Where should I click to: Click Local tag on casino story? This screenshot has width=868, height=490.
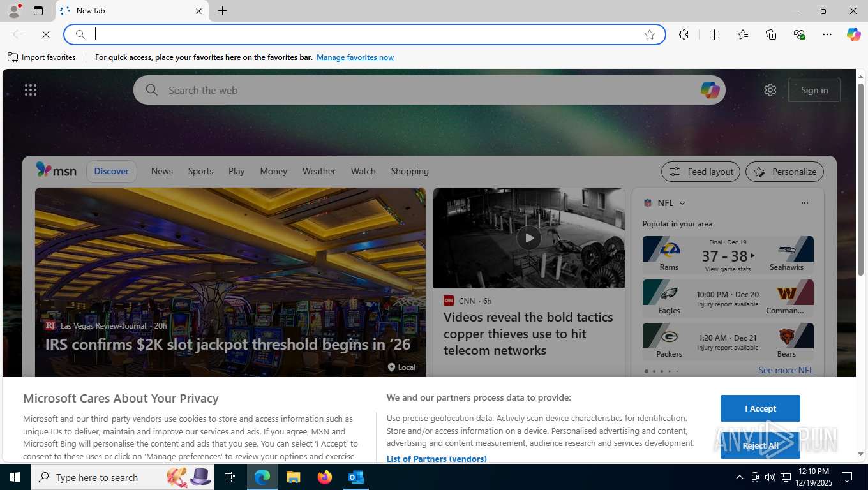[x=401, y=367]
